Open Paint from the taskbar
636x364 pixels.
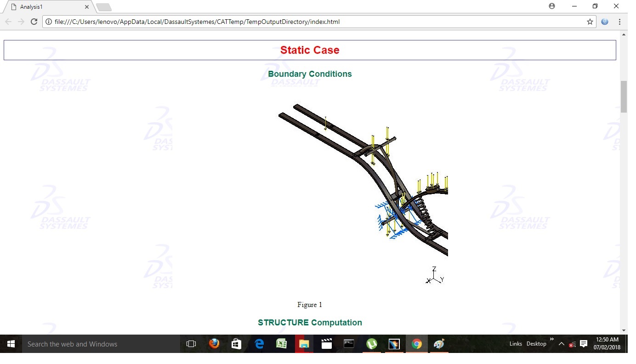[x=439, y=344]
